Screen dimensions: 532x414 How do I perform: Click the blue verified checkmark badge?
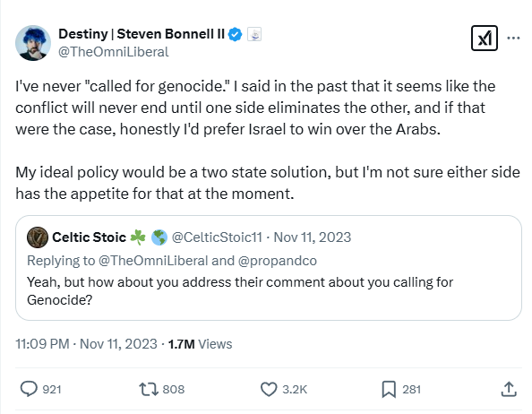tap(235, 34)
